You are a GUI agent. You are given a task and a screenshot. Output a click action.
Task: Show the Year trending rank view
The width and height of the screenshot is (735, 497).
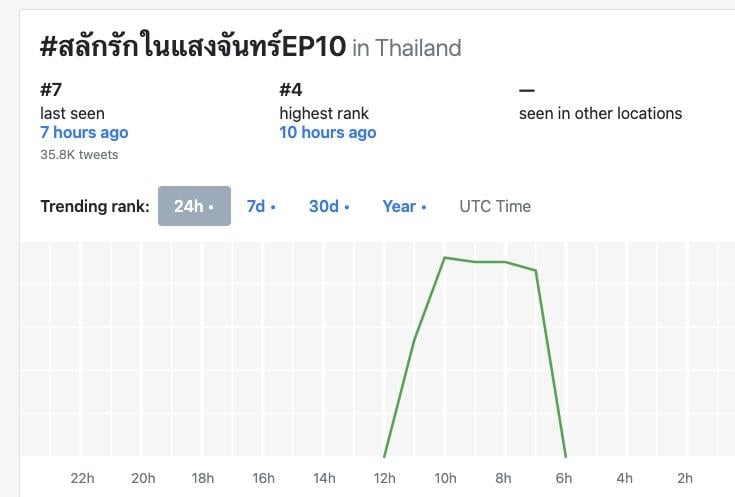tap(403, 206)
